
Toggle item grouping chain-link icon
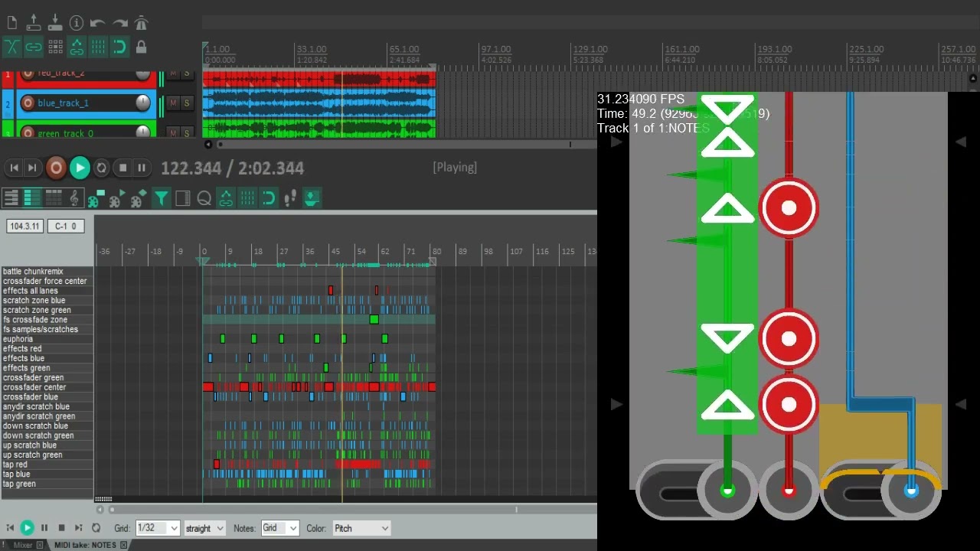click(33, 47)
